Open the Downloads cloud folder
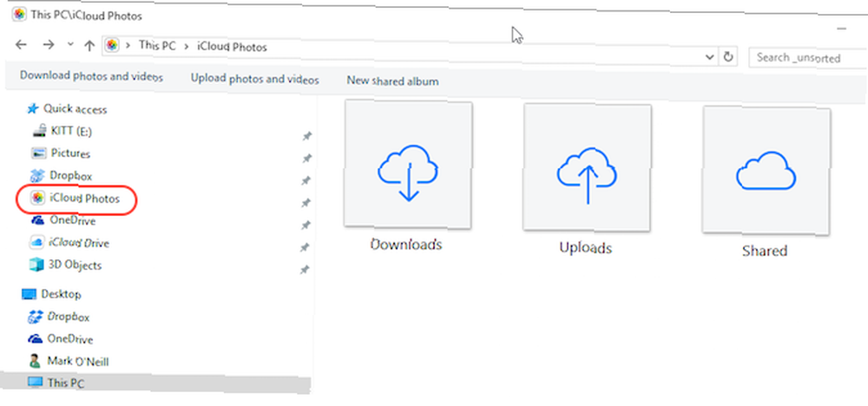The width and height of the screenshot is (868, 406). click(x=408, y=164)
